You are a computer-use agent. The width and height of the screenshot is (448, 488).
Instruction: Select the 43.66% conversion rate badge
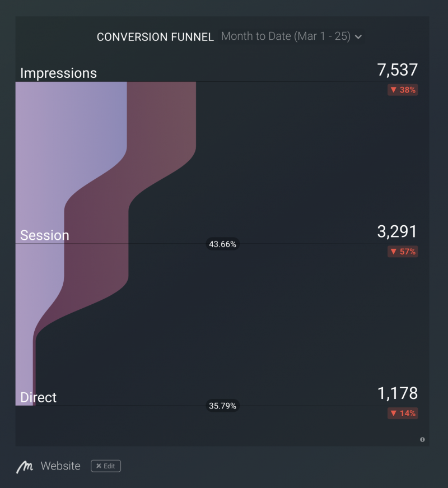(x=222, y=244)
